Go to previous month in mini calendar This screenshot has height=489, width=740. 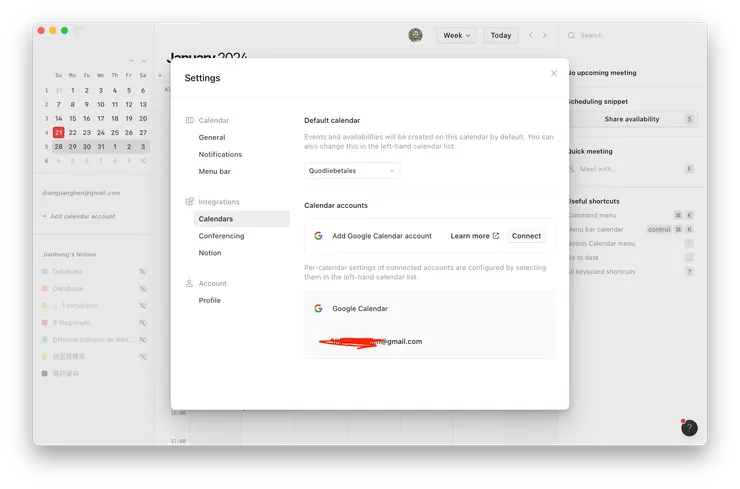(131, 61)
